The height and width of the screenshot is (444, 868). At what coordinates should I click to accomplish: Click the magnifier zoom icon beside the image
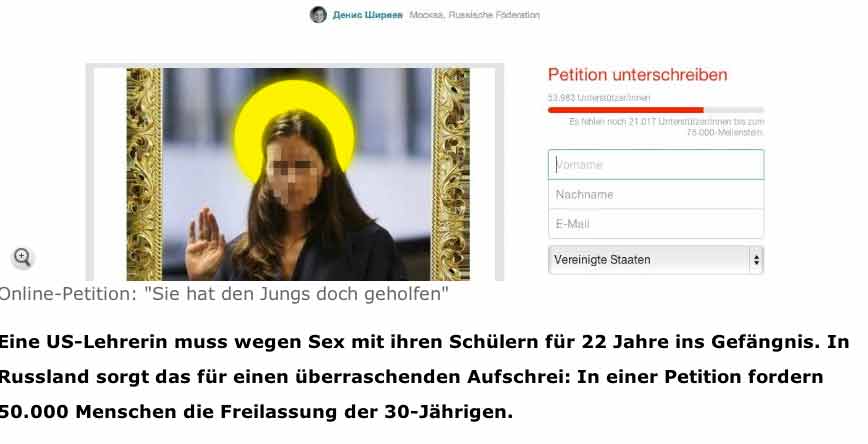22,257
